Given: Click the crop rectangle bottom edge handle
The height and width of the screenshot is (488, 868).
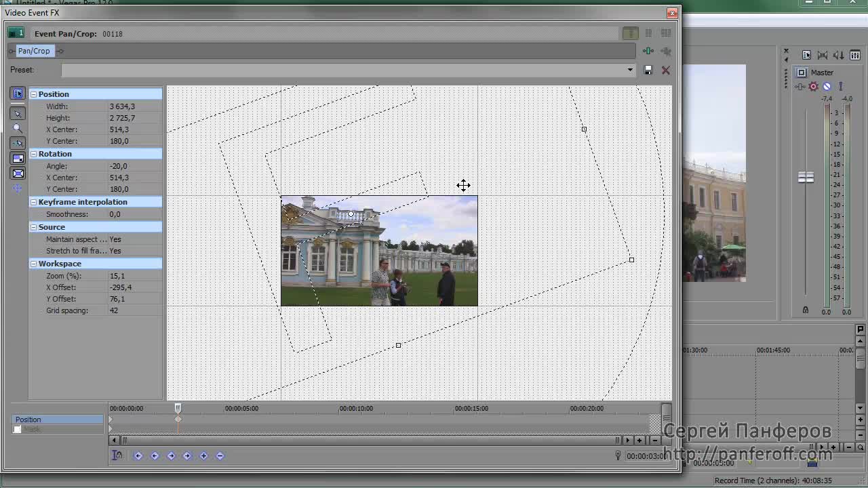Looking at the screenshot, I should point(398,346).
